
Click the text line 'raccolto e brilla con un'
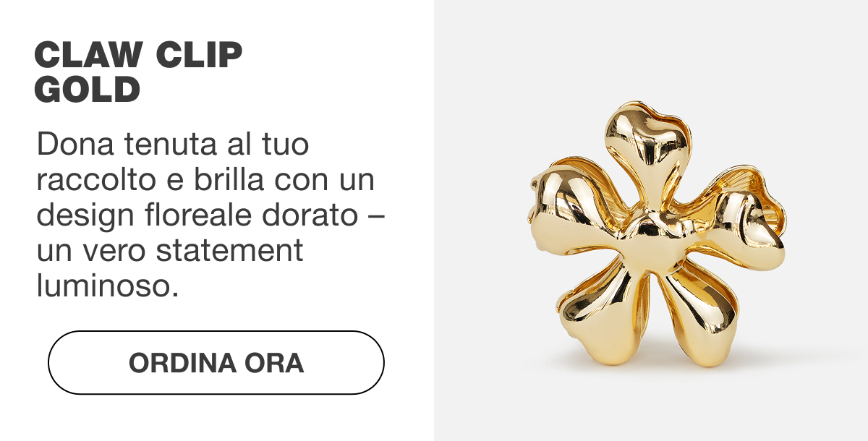[205, 180]
